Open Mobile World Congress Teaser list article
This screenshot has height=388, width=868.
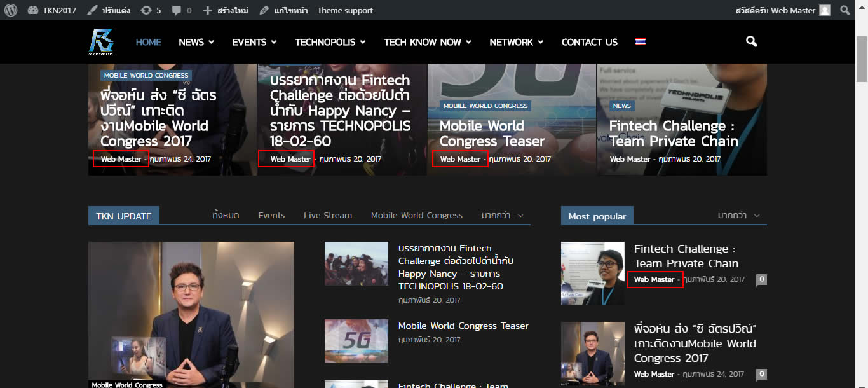point(463,326)
